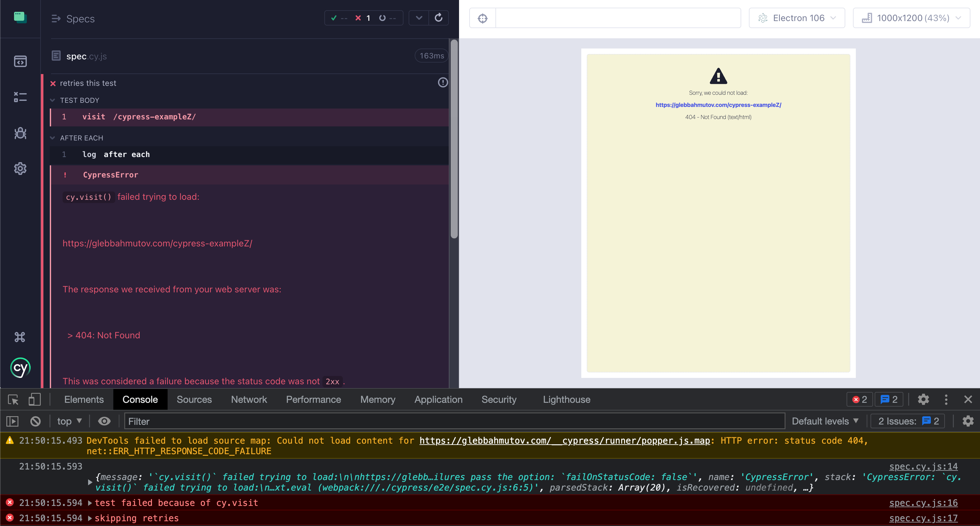Screen dimensions: 980x526
Task: Open source link spec.cy.js:16
Action: click(x=923, y=503)
